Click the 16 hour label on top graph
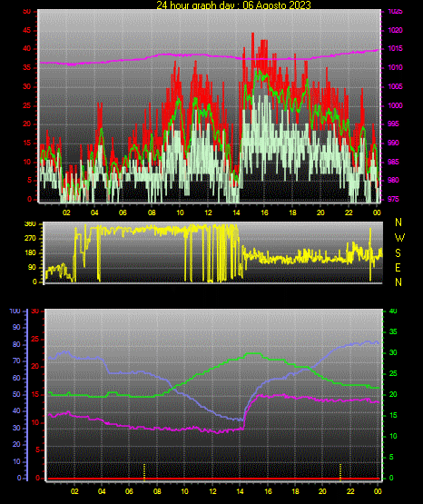The image size is (423, 504). click(x=264, y=212)
